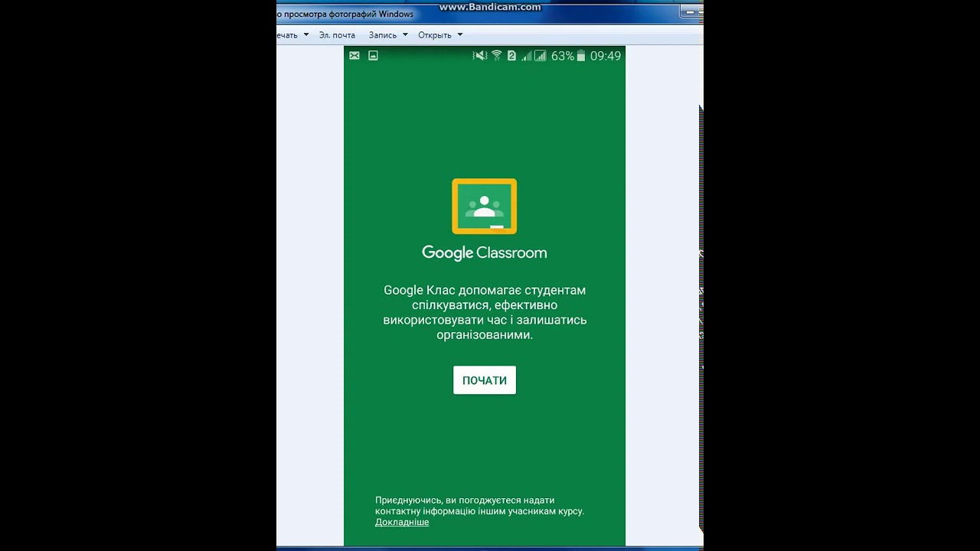Open the Эл. почта menu

[x=337, y=35]
